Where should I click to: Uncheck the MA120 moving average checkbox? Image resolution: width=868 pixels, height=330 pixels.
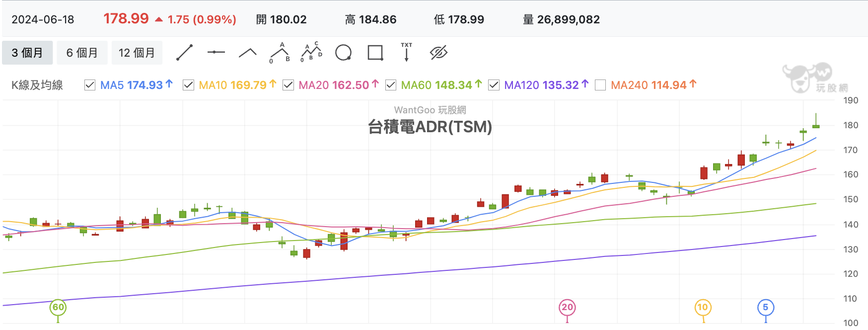coord(494,85)
